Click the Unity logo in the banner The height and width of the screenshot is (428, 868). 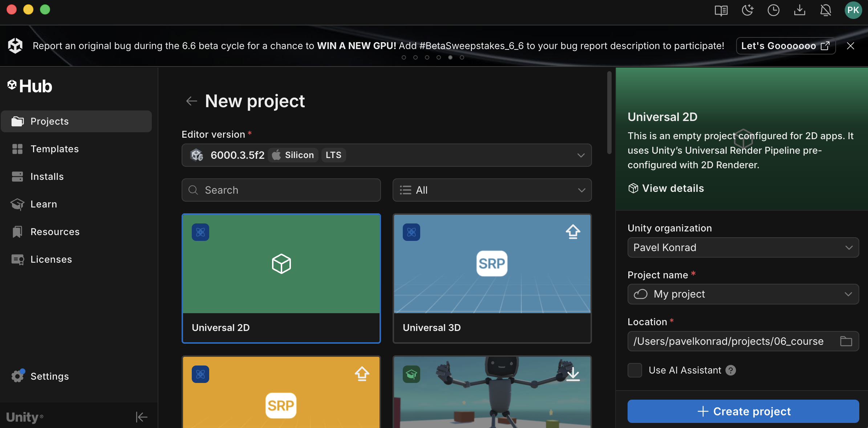pyautogui.click(x=15, y=46)
